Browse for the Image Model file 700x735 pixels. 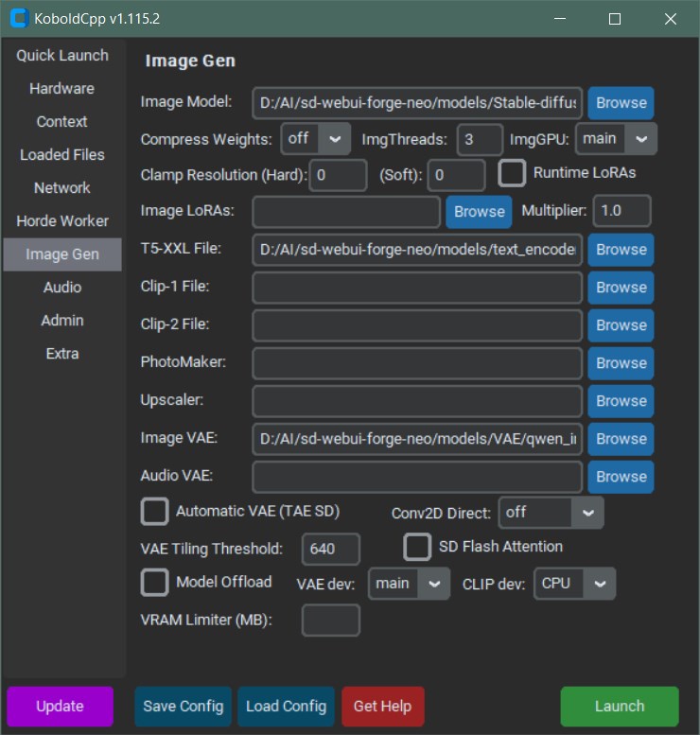pyautogui.click(x=621, y=103)
